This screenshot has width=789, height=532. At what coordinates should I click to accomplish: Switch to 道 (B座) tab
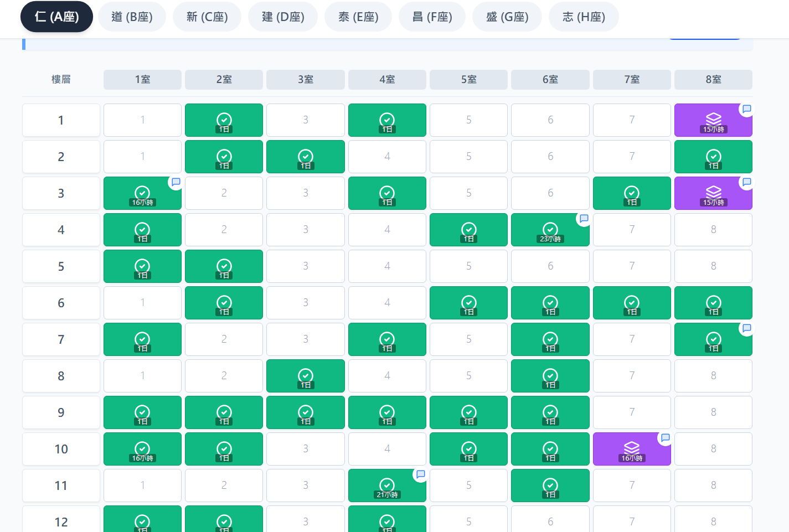132,17
